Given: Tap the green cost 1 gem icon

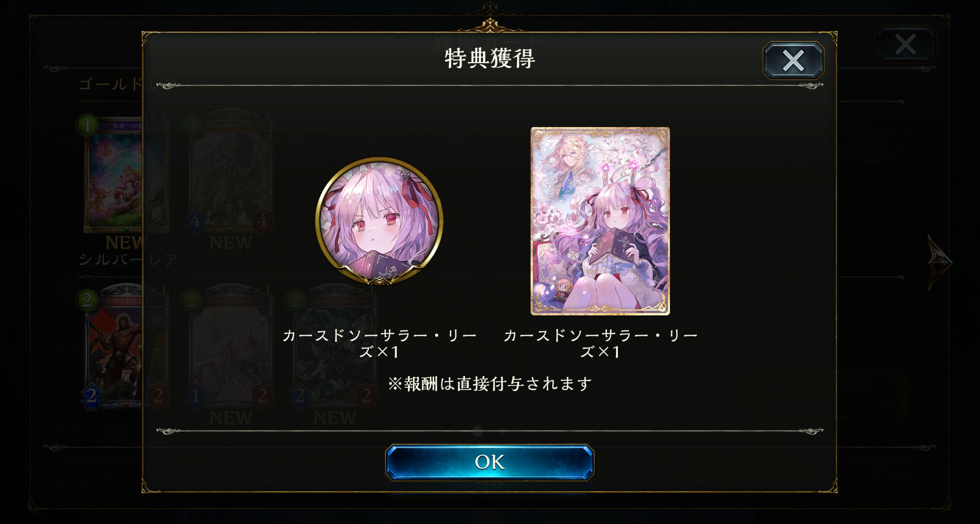Looking at the screenshot, I should tap(87, 125).
